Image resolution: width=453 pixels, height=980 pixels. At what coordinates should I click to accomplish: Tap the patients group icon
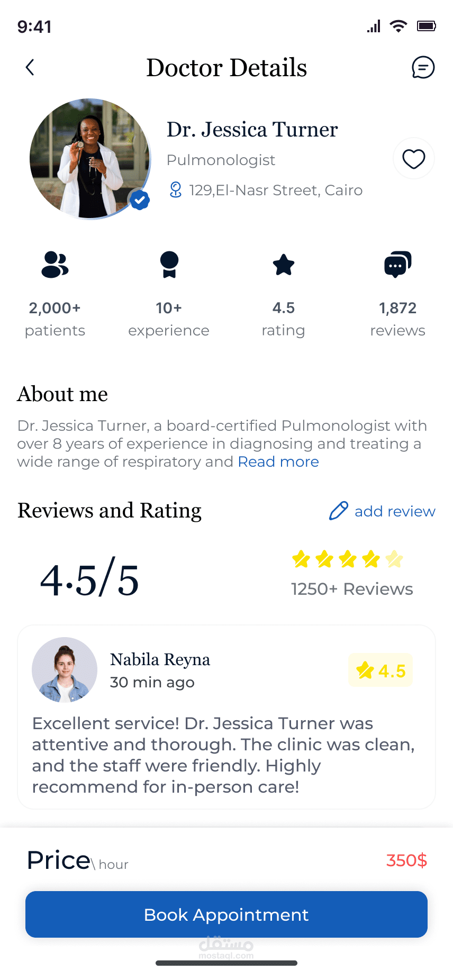pyautogui.click(x=55, y=265)
